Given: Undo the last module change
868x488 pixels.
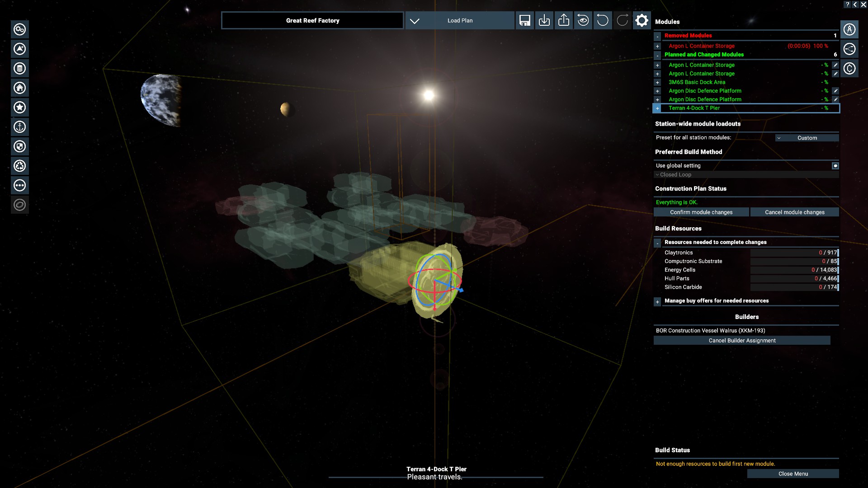Looking at the screenshot, I should pos(603,20).
